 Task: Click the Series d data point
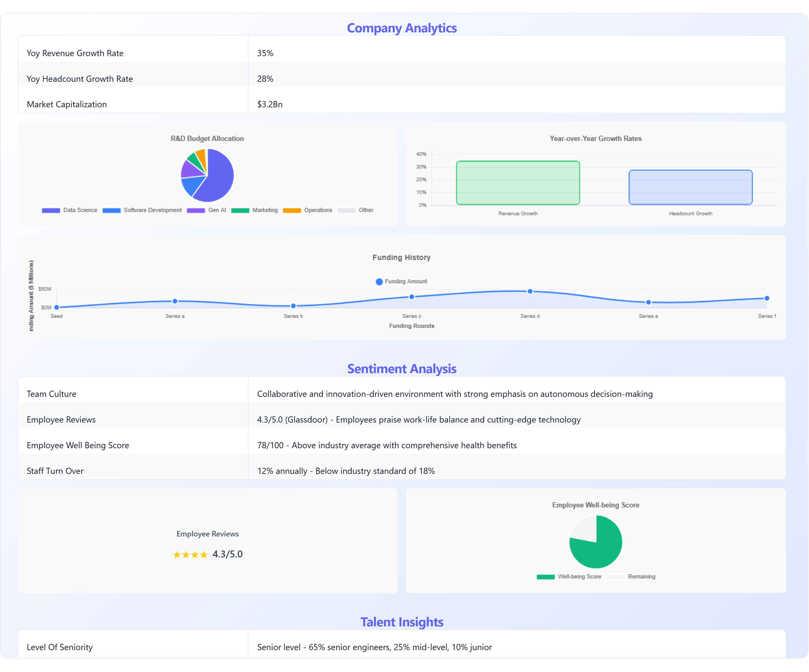click(x=530, y=291)
